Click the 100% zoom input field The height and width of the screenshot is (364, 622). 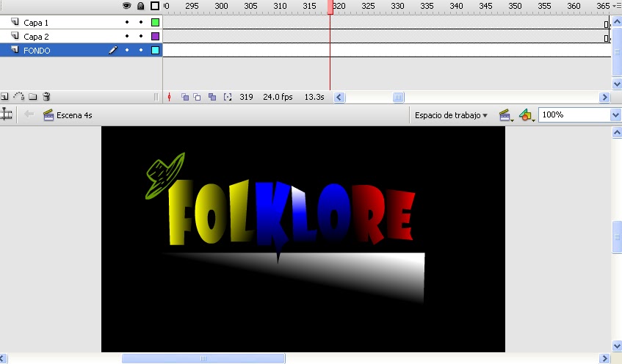click(574, 115)
